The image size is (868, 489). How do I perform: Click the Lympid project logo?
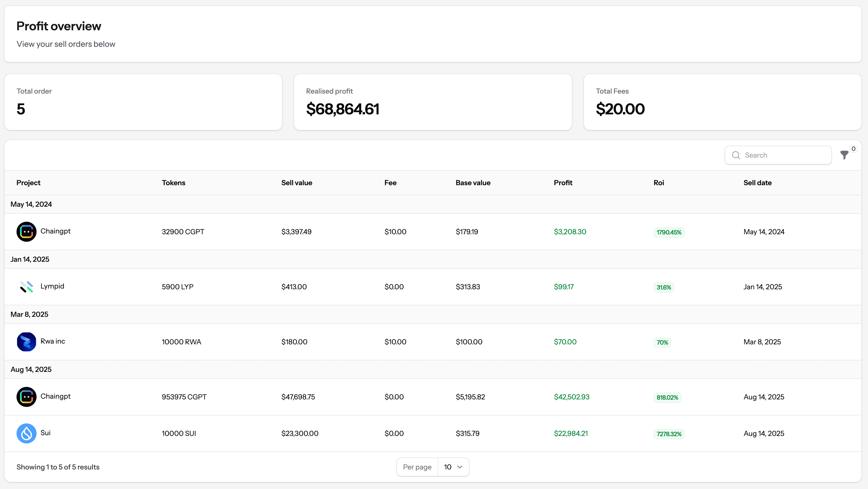pyautogui.click(x=26, y=287)
